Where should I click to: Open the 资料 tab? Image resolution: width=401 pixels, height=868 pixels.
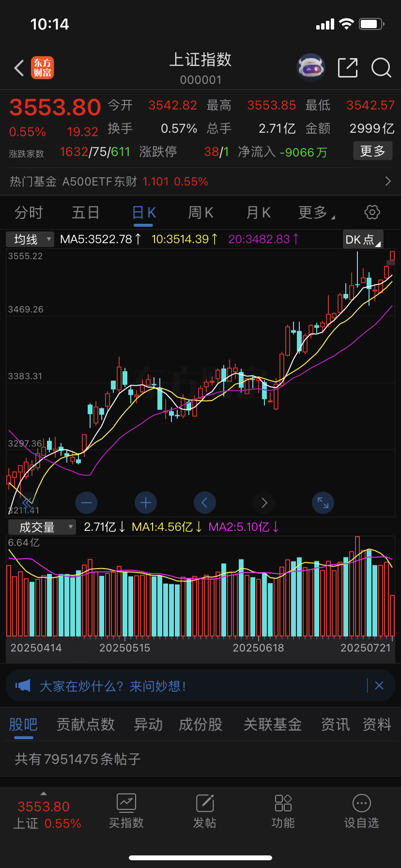[x=377, y=725]
